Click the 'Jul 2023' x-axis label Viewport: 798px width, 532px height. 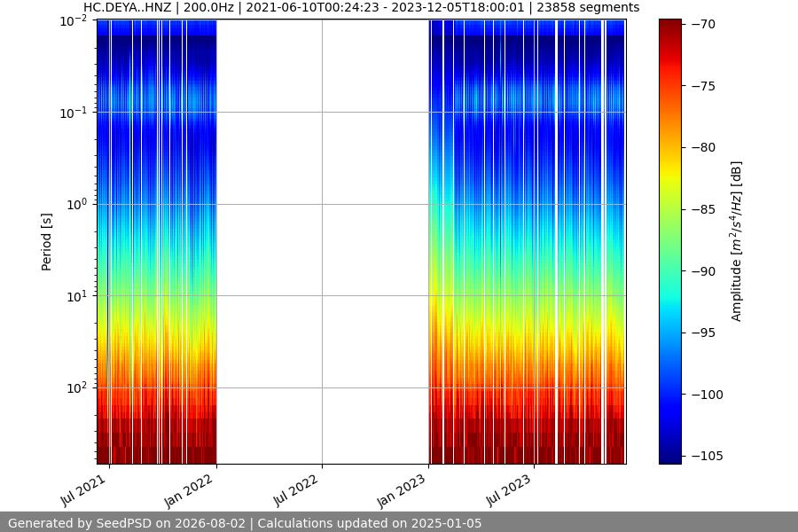pyautogui.click(x=508, y=490)
